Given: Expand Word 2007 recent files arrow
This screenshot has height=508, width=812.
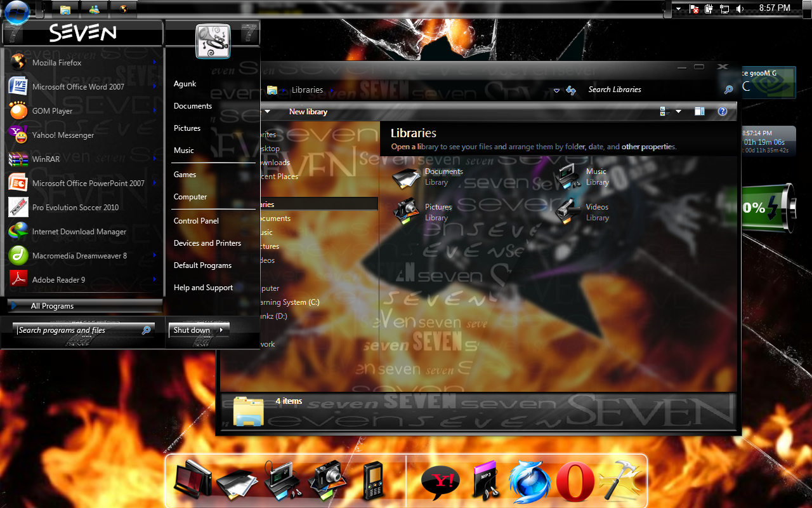Looking at the screenshot, I should click(x=155, y=86).
